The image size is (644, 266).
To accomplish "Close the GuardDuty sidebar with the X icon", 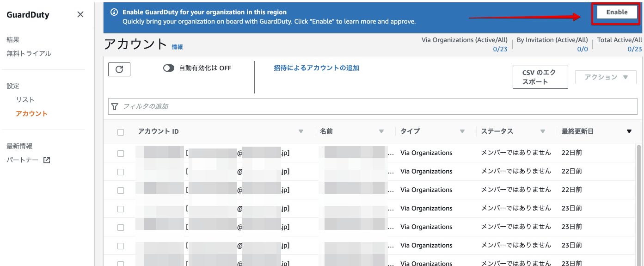I will click(80, 14).
